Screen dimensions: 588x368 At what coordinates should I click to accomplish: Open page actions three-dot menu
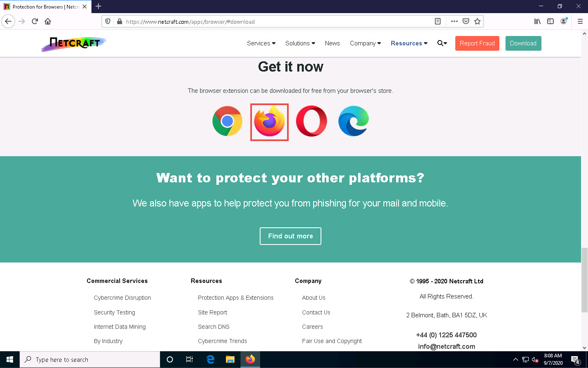(x=454, y=21)
